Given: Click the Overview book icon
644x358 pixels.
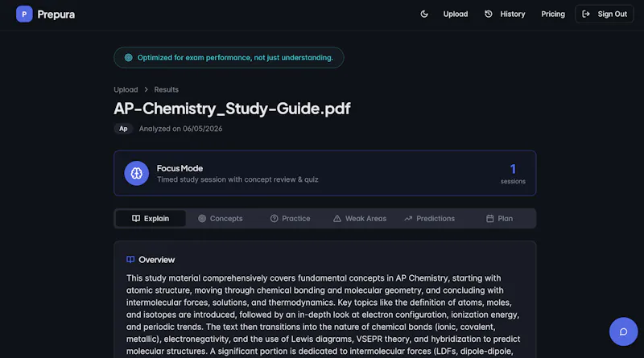Looking at the screenshot, I should (x=130, y=260).
